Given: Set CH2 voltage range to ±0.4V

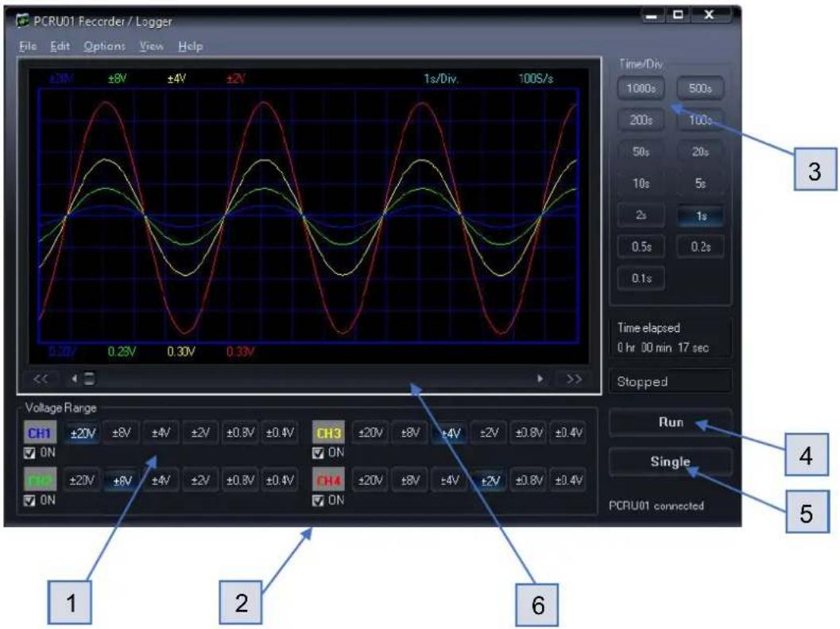Looking at the screenshot, I should point(280,480).
